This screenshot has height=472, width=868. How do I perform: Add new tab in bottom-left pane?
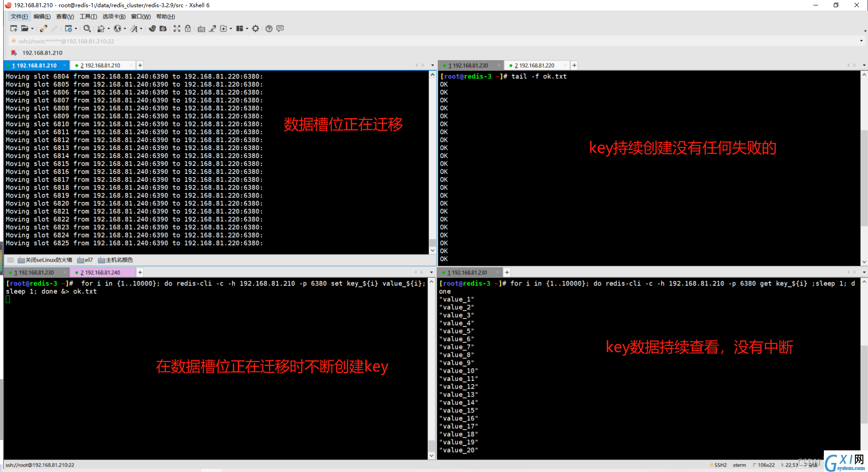140,272
